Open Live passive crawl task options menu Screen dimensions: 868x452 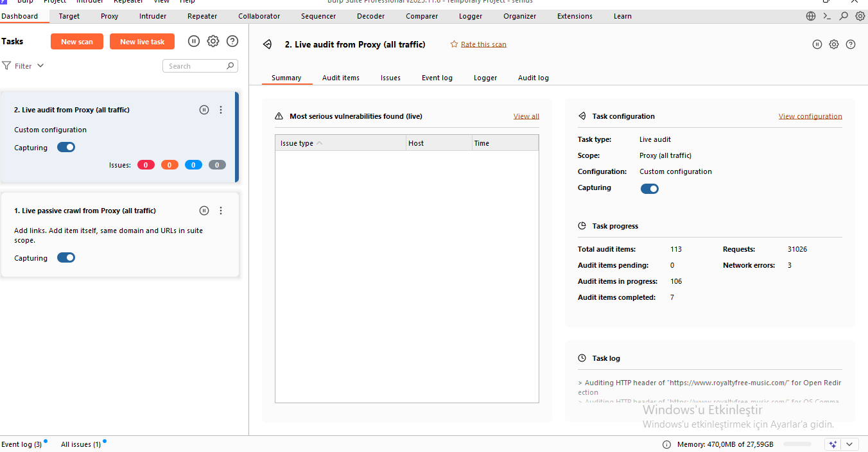pos(221,211)
